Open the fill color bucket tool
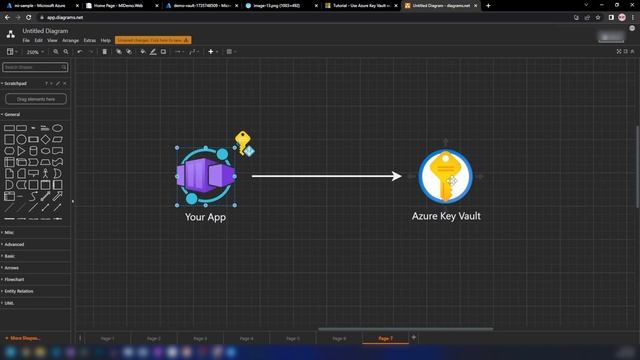Image resolution: width=640 pixels, height=360 pixels. (143, 52)
